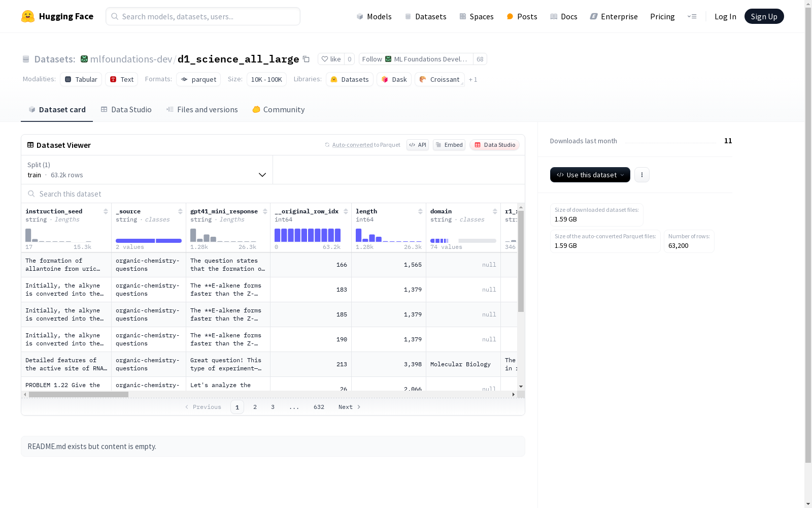This screenshot has height=508, width=812.
Task: Open Enterprise in the navigation
Action: coord(614,16)
